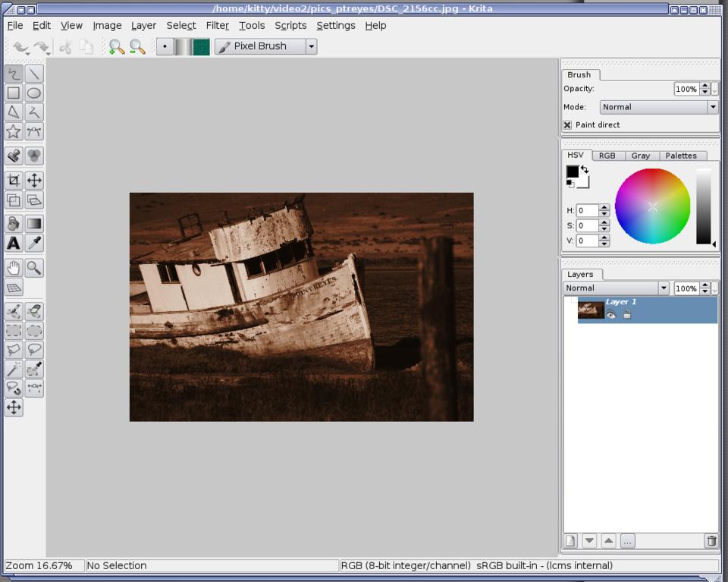Screen dimensions: 728x582
Task: Select the Text tool in the toolbox
Action: (14, 244)
